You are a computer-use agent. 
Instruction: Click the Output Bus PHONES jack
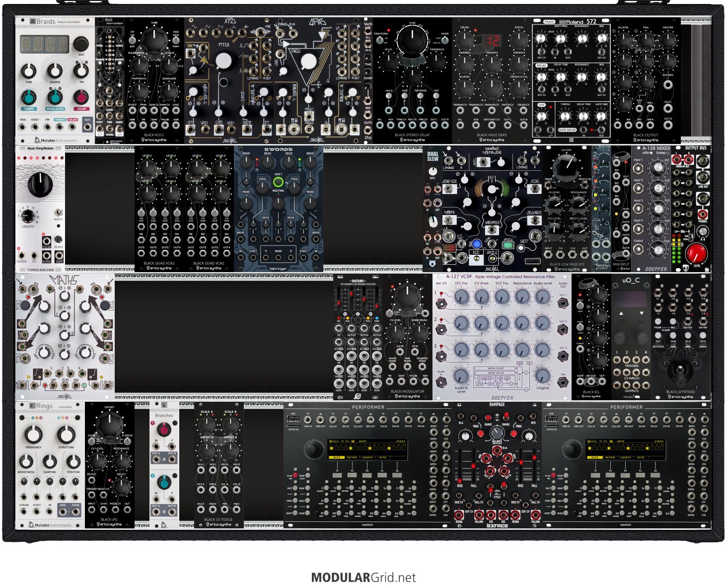click(703, 215)
